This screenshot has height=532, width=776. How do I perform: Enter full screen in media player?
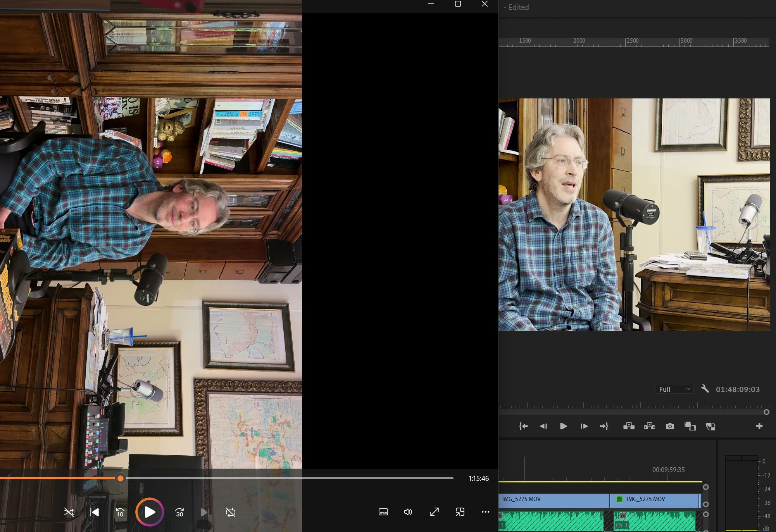click(435, 512)
